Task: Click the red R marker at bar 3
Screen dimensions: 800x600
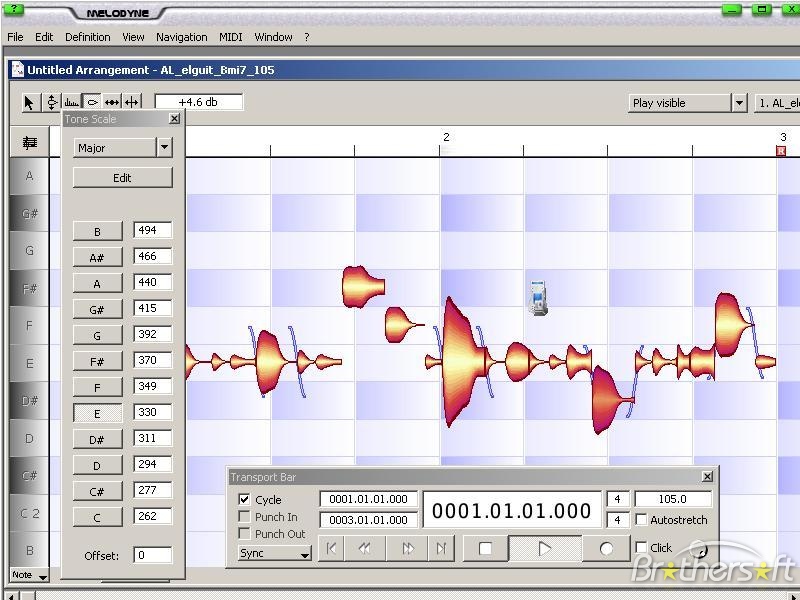Action: click(x=781, y=151)
